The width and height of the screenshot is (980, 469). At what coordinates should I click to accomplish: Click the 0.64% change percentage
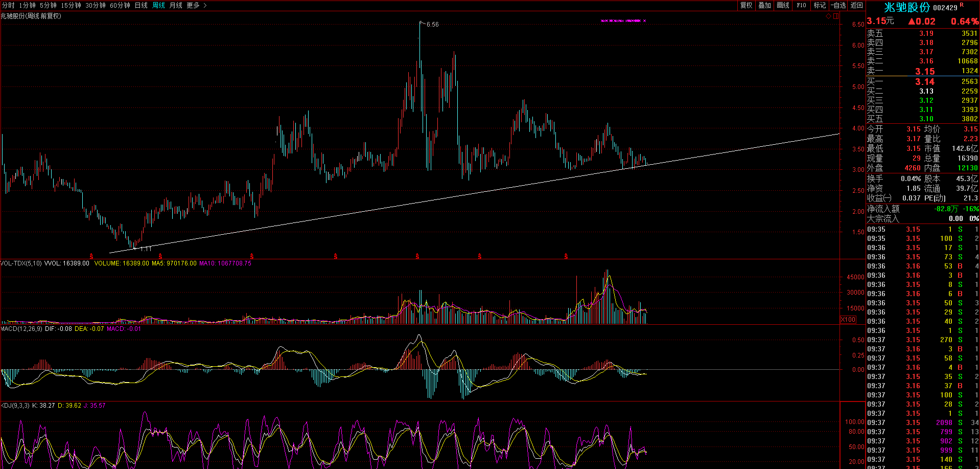coord(965,21)
